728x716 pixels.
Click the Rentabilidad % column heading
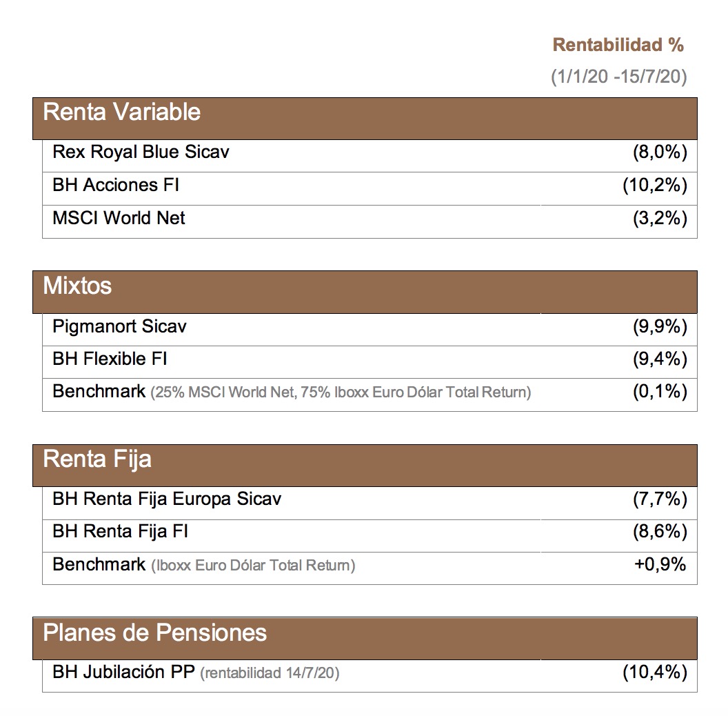[x=618, y=46]
